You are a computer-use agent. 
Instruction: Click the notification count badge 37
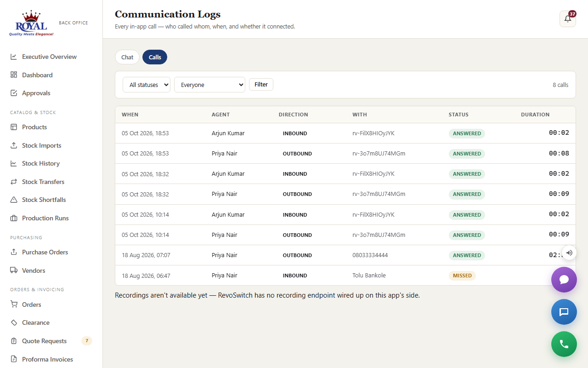coord(572,14)
